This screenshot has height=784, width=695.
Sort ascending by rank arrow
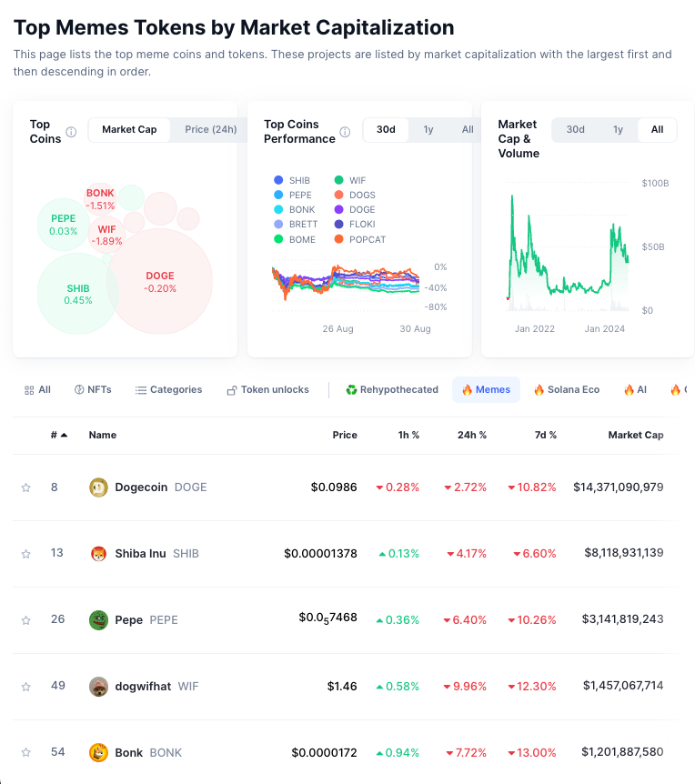tap(64, 436)
